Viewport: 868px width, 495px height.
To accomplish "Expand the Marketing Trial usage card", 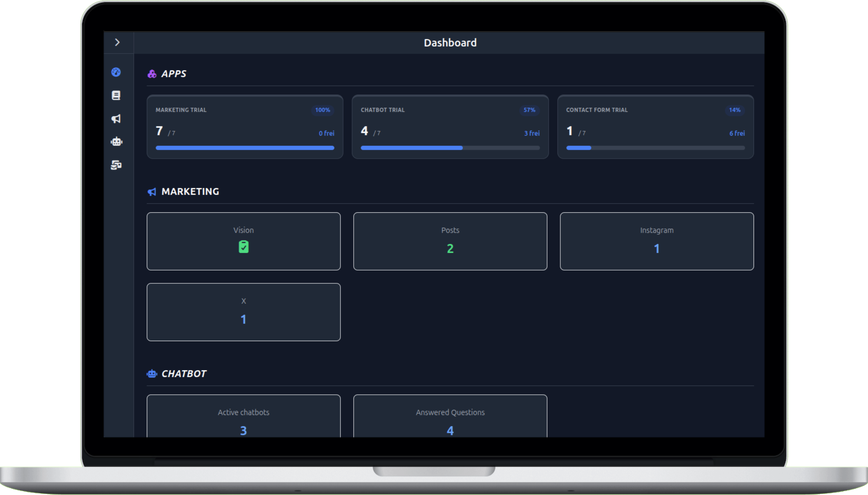I will [x=244, y=127].
